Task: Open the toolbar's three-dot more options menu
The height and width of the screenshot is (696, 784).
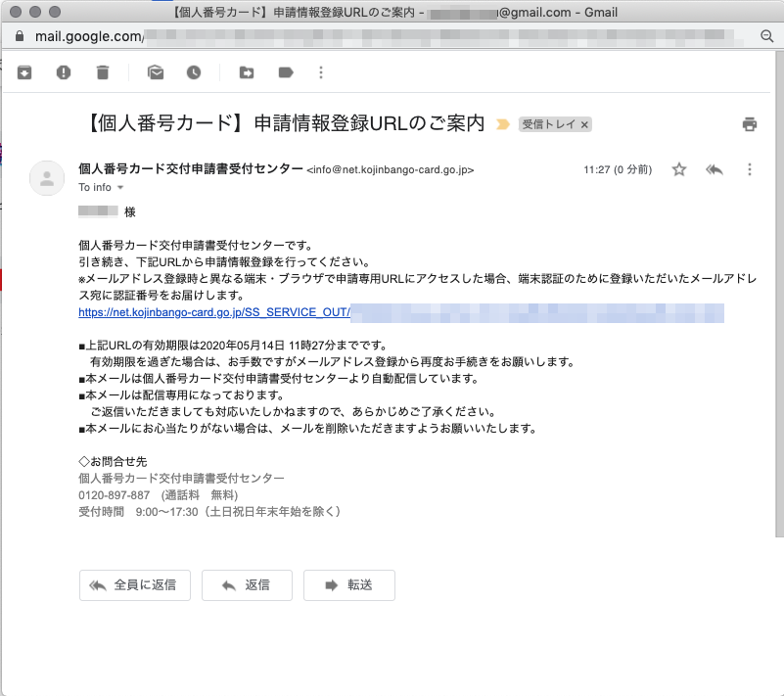Action: 321,72
